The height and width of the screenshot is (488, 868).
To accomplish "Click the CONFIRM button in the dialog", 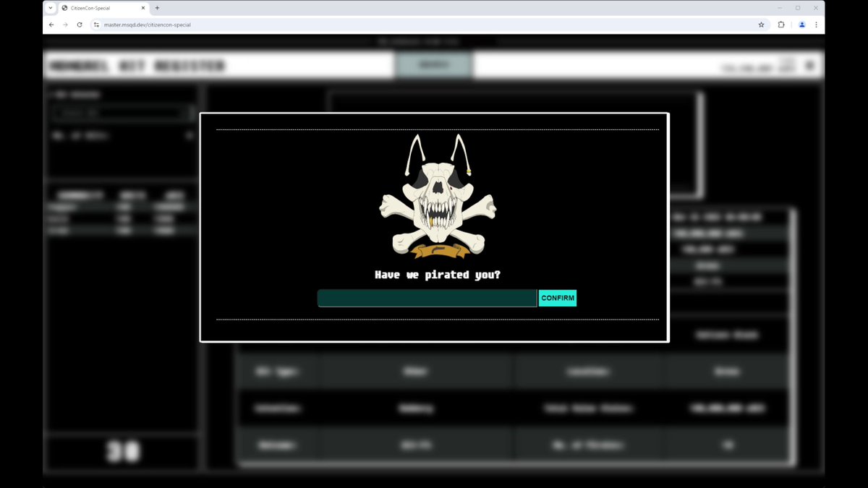I will point(557,298).
